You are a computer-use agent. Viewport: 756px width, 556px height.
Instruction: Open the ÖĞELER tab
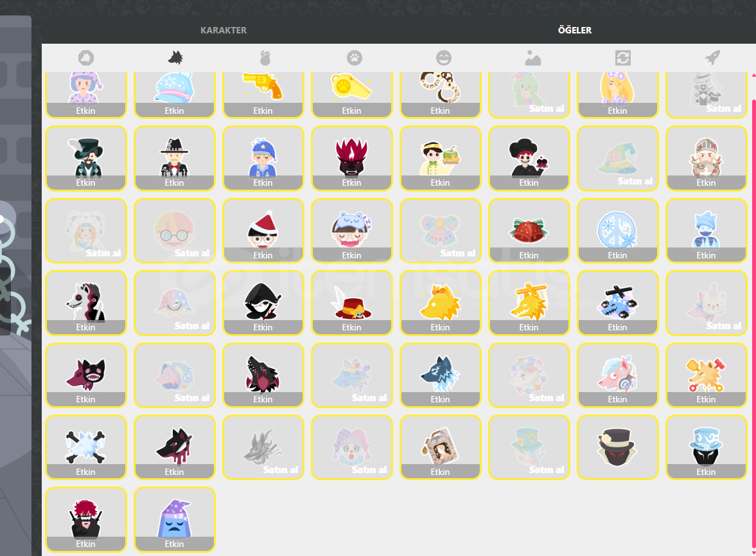(x=575, y=30)
